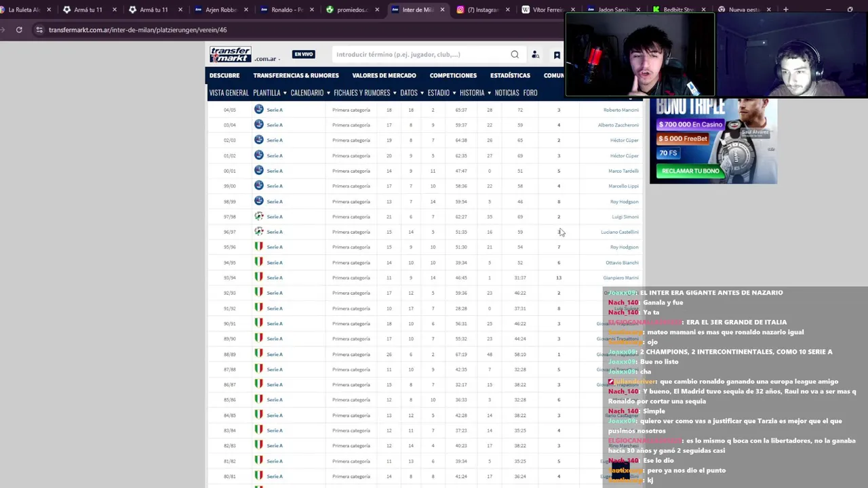
Task: Click the Italian shield logo in 93/94 row
Action: click(258, 277)
